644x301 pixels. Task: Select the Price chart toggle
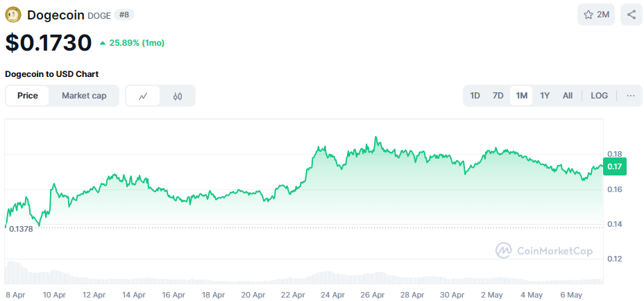(x=28, y=96)
